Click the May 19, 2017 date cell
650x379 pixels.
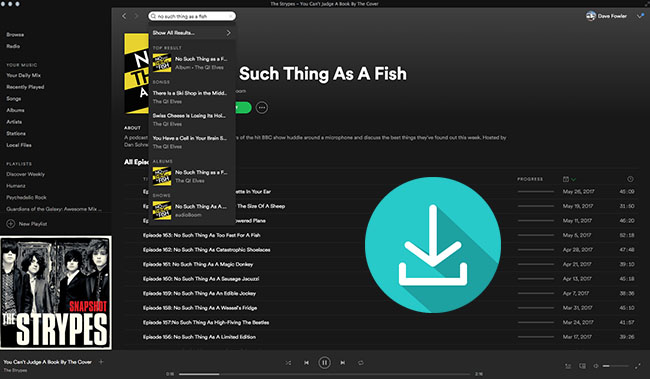(x=578, y=206)
